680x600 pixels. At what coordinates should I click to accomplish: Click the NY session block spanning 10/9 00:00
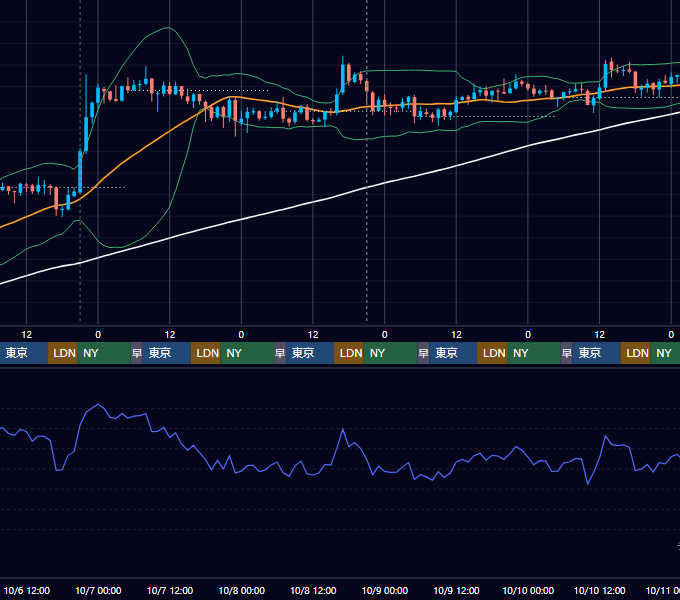[x=390, y=353]
